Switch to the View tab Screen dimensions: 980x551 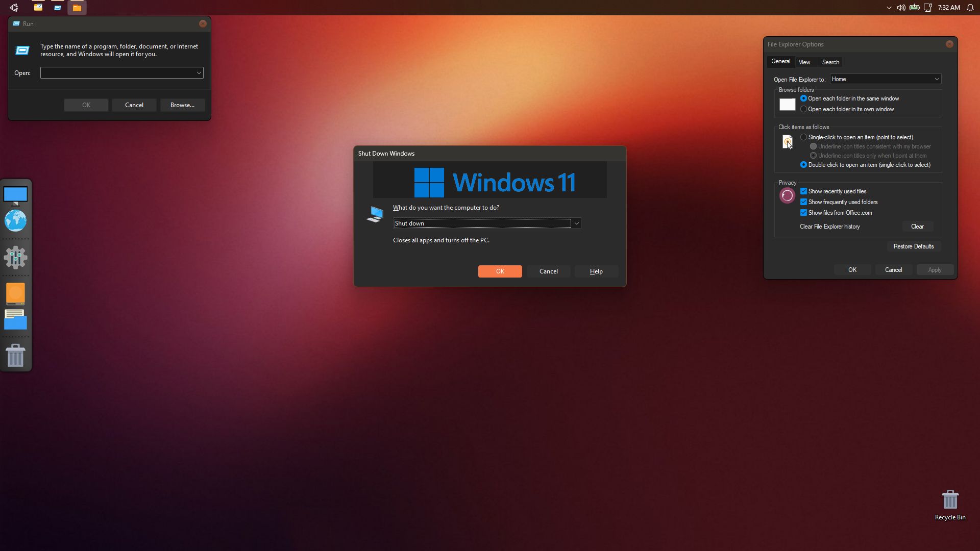(804, 62)
